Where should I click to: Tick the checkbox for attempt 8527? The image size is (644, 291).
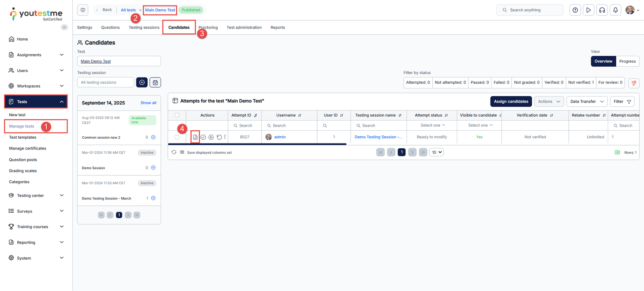tap(177, 137)
